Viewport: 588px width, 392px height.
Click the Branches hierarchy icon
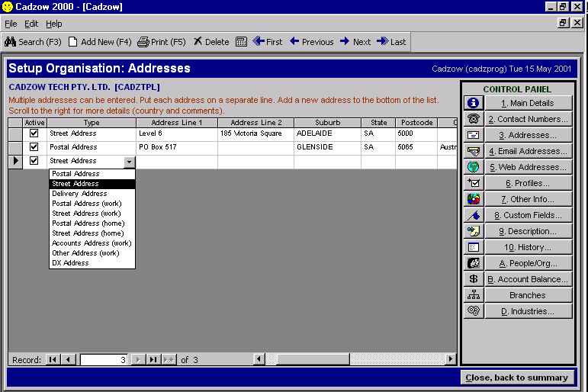coord(474,295)
